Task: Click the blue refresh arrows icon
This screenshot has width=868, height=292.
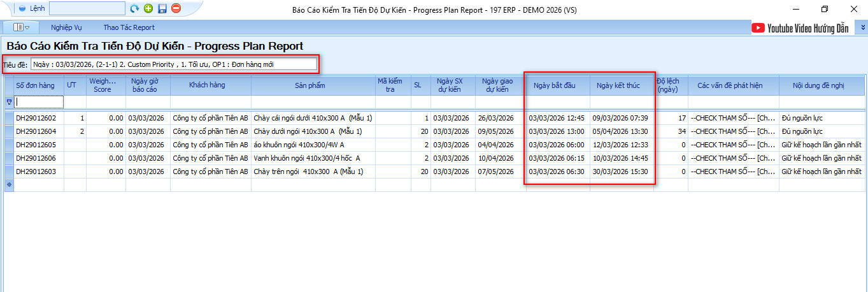Action: [x=134, y=8]
